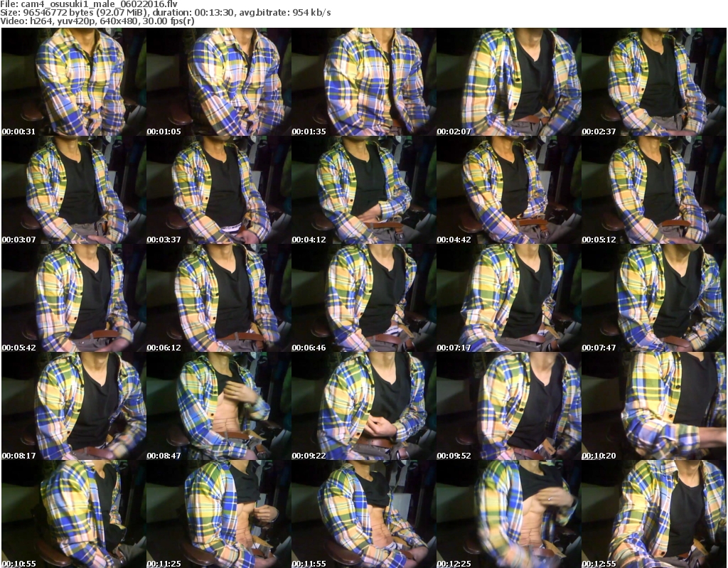Choose the thumbnail stamped 00:02:37
The width and height of the screenshot is (728, 568).
coord(654,82)
